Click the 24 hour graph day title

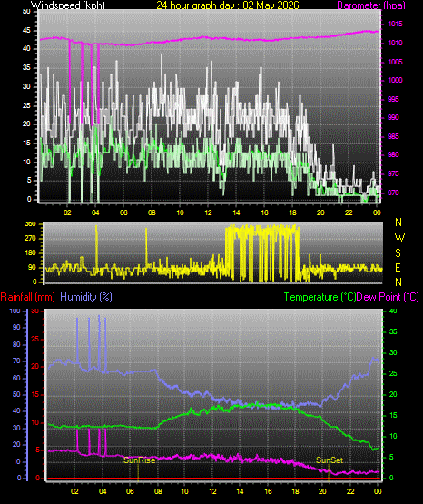pos(228,5)
